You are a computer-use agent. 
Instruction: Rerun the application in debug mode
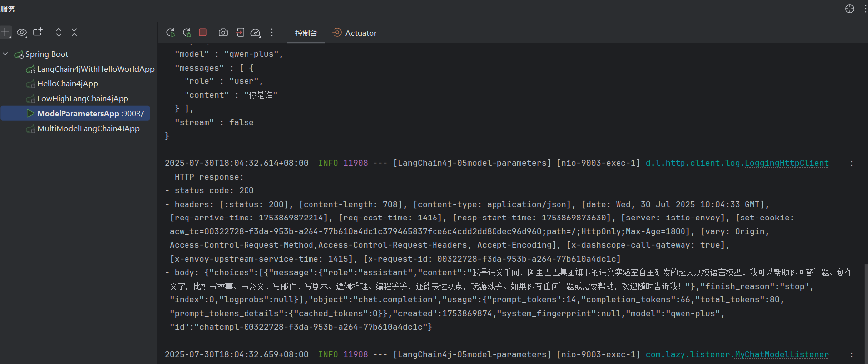187,33
